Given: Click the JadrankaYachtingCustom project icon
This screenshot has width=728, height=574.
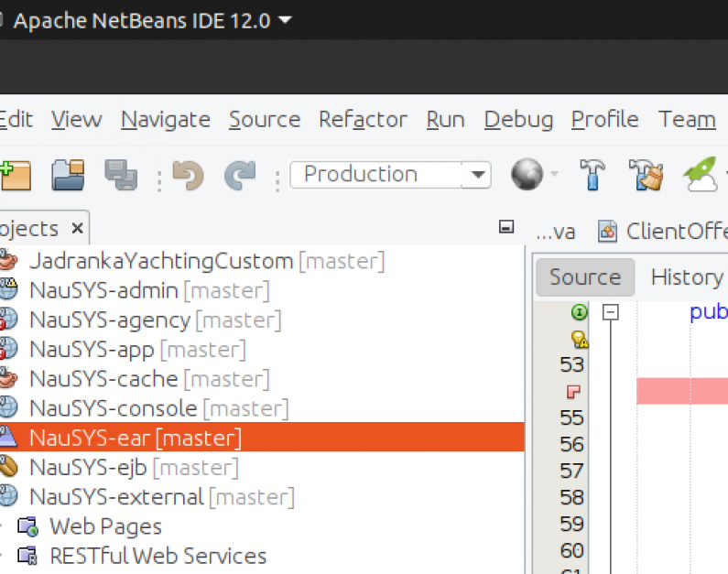Looking at the screenshot, I should 8,260.
